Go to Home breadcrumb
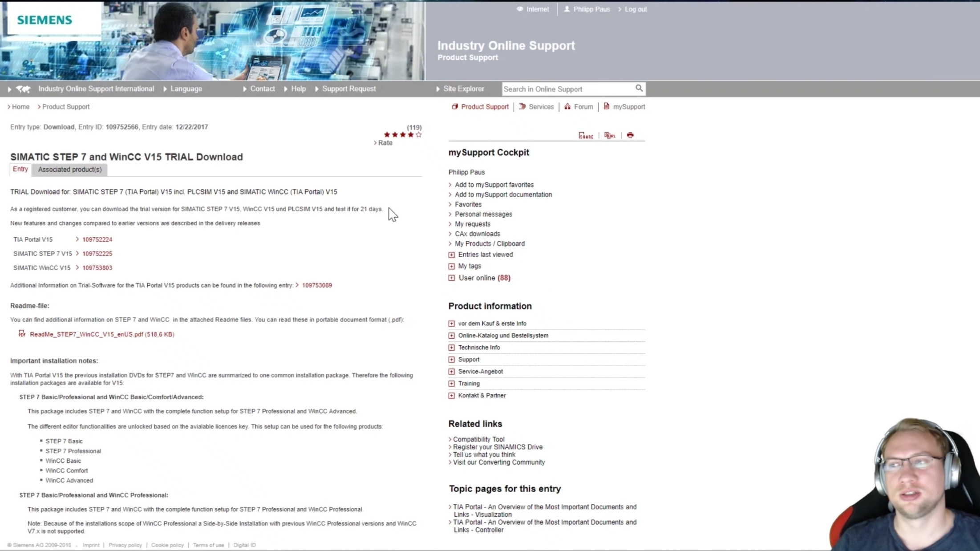980x551 pixels. [20, 107]
